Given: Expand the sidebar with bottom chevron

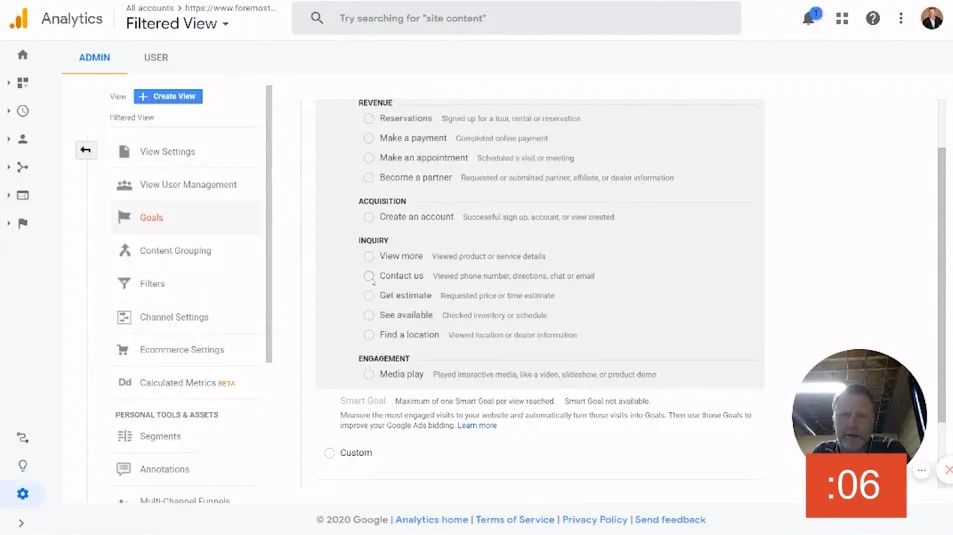Looking at the screenshot, I should (21, 523).
